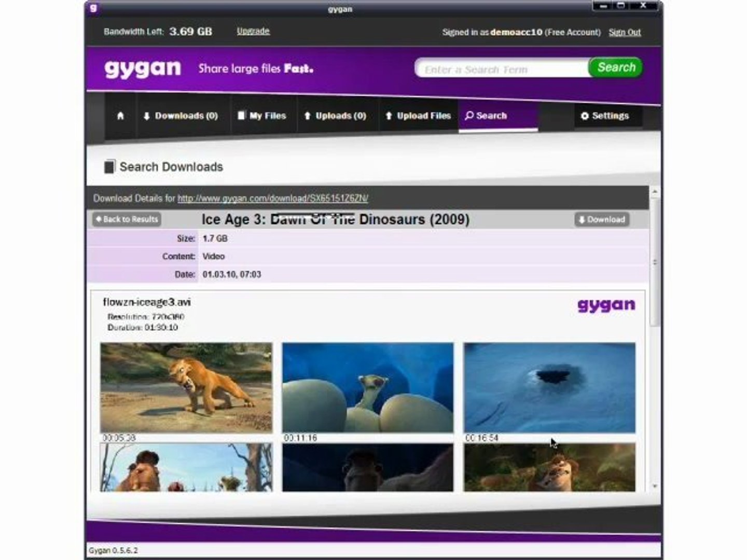This screenshot has height=560, width=747.
Task: Click the date value 01.03.10, 07:03
Action: pos(232,274)
